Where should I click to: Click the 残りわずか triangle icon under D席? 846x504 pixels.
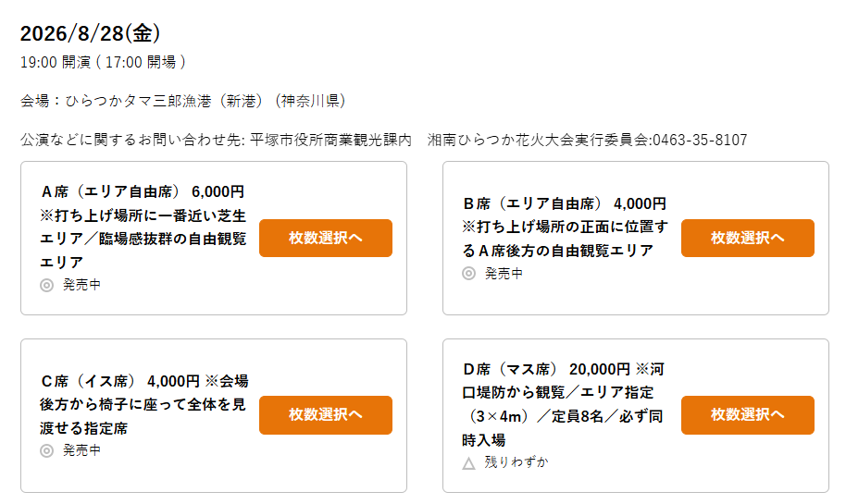coord(469,463)
